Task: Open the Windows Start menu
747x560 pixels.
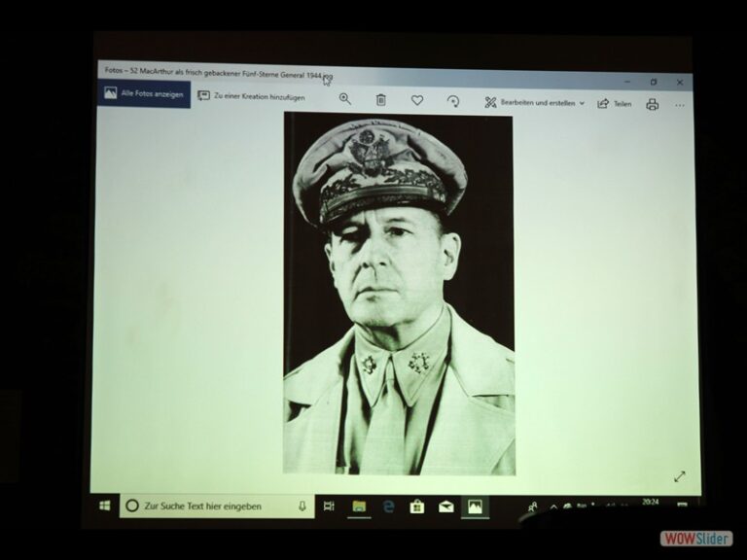Action: click(x=105, y=506)
